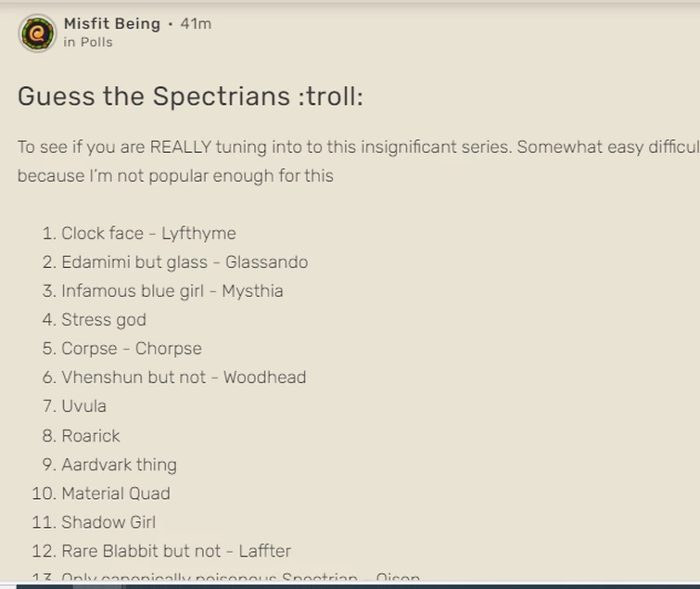Click the Edamimi but glass - Glassando line
Screen dimensions: 700x589
pos(185,262)
